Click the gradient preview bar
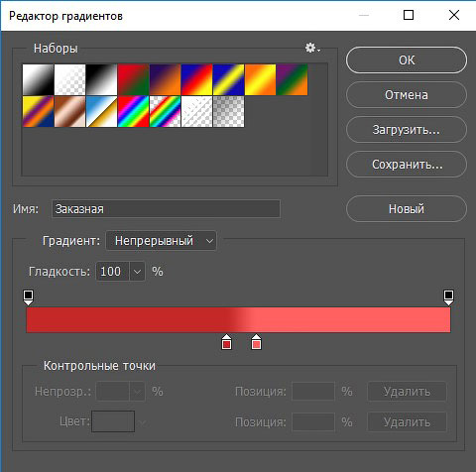The width and height of the screenshot is (476, 472). (238, 319)
